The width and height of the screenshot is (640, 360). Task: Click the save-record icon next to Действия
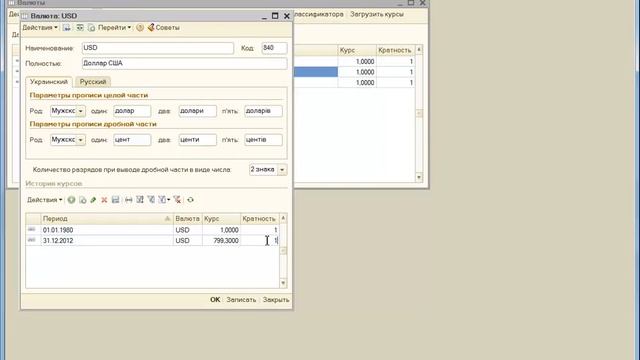click(67, 28)
